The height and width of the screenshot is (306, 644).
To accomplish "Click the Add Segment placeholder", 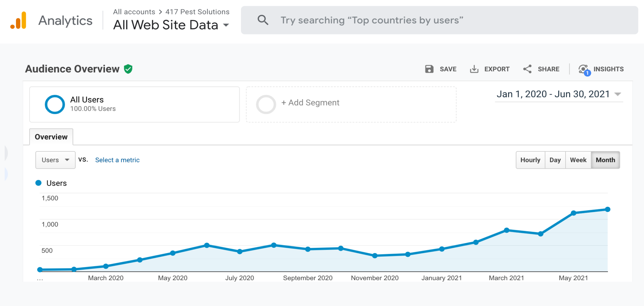I will pyautogui.click(x=310, y=103).
